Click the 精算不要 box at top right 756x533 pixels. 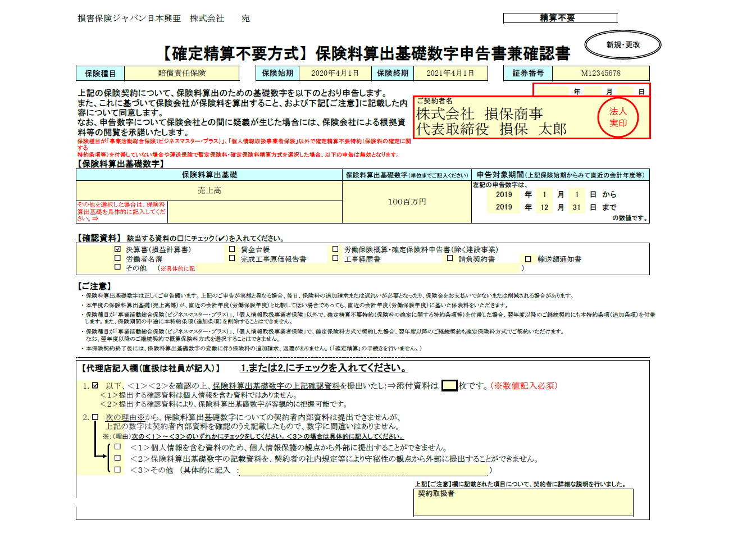560,18
